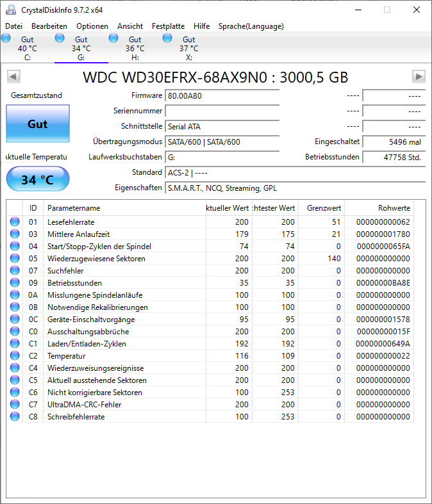The image size is (432, 504).
Task: Click status orb for Aktuell ausstehende Sektoren row
Action: [x=15, y=380]
